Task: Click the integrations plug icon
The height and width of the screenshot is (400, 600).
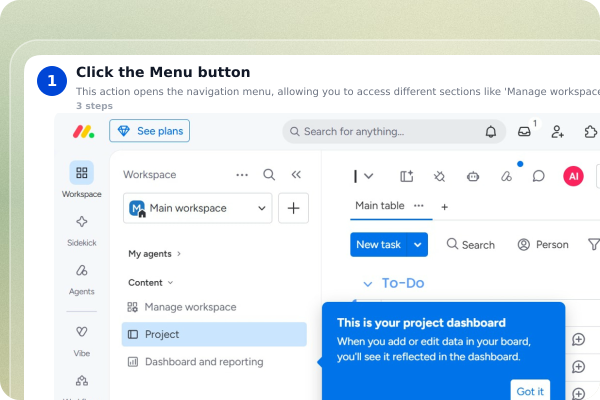Action: [439, 176]
